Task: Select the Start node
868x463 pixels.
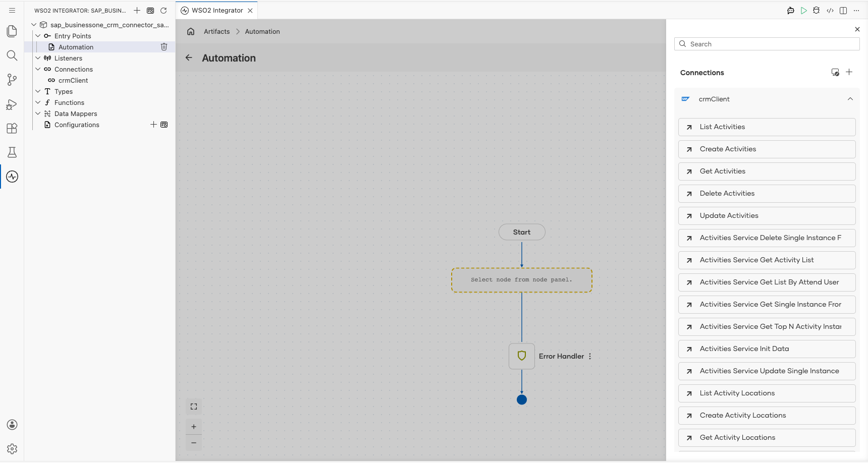Action: 522,232
